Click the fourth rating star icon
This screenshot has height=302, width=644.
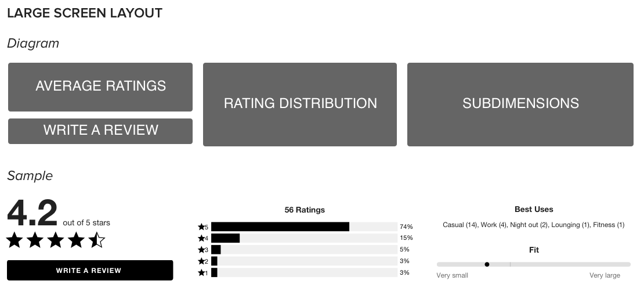(x=77, y=240)
